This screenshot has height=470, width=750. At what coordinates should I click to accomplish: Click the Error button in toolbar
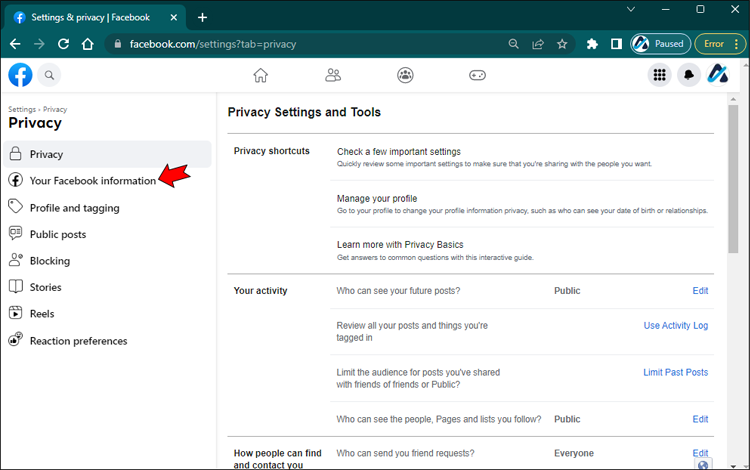pyautogui.click(x=719, y=44)
